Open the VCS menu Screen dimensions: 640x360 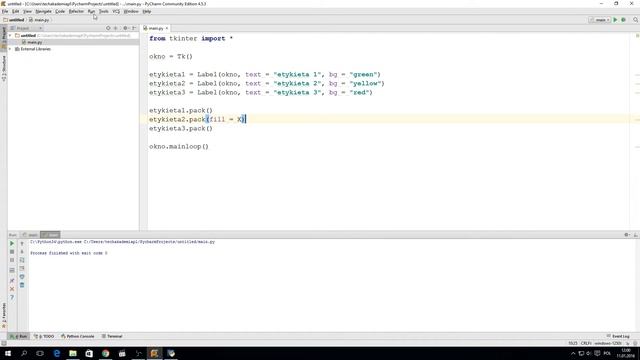coord(116,11)
